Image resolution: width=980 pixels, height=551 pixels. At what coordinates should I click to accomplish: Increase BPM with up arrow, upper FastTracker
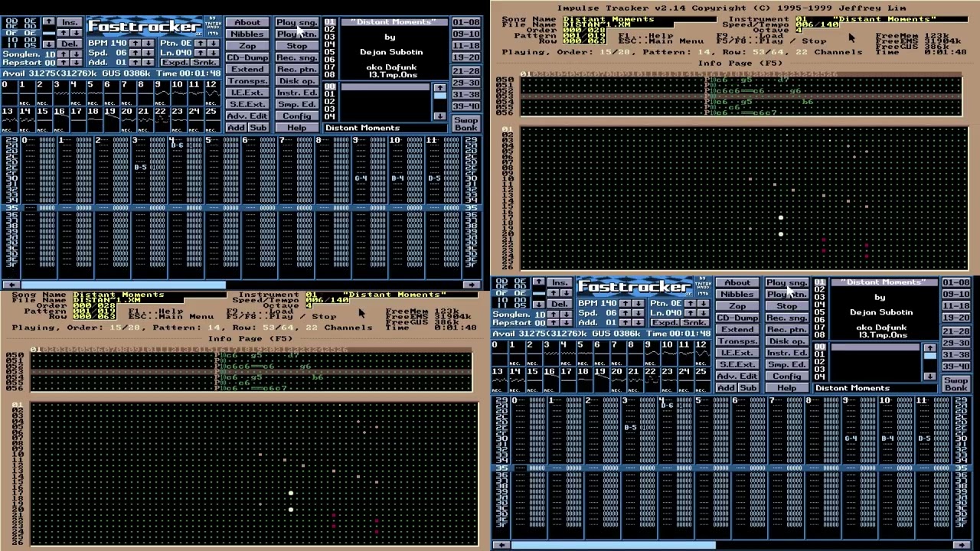point(136,43)
